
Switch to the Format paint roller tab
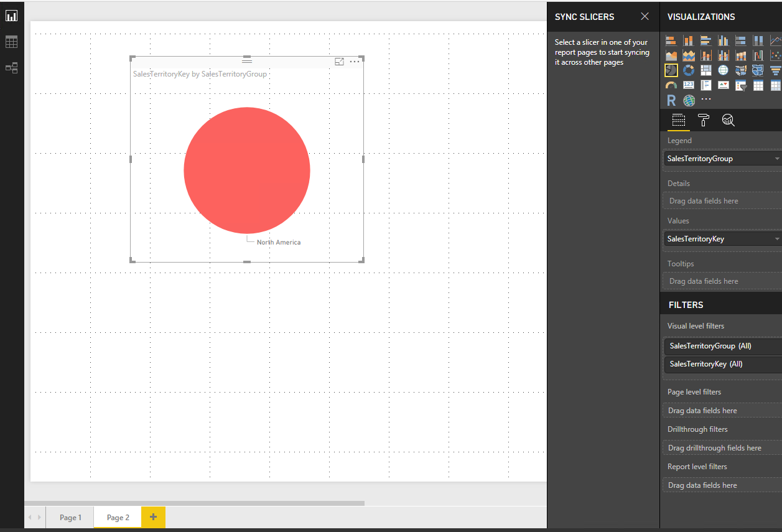704,120
